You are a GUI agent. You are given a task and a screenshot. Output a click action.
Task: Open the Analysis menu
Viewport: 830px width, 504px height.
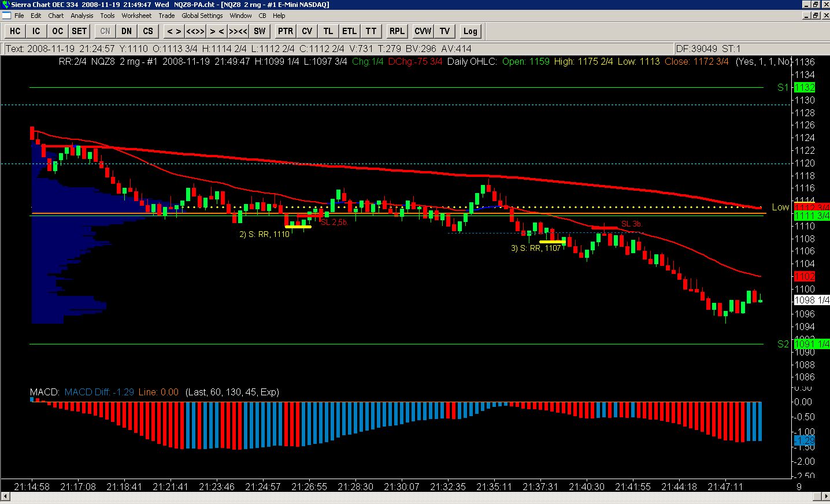(82, 16)
